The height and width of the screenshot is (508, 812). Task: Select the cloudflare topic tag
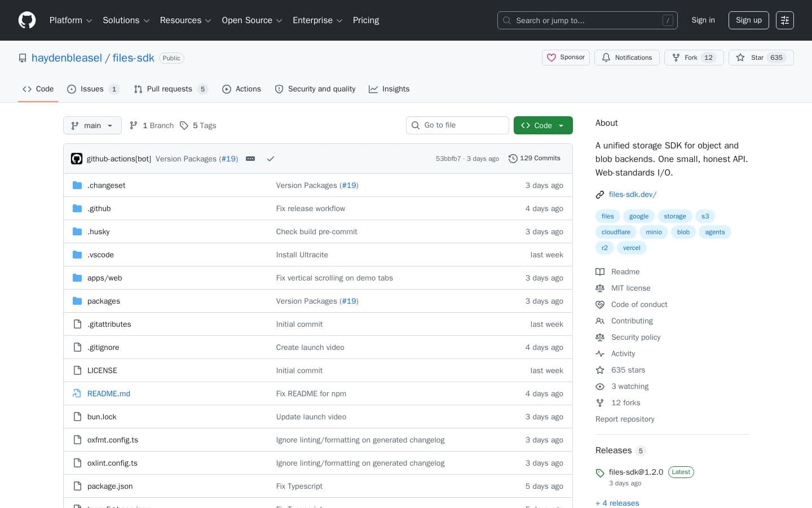click(x=616, y=232)
